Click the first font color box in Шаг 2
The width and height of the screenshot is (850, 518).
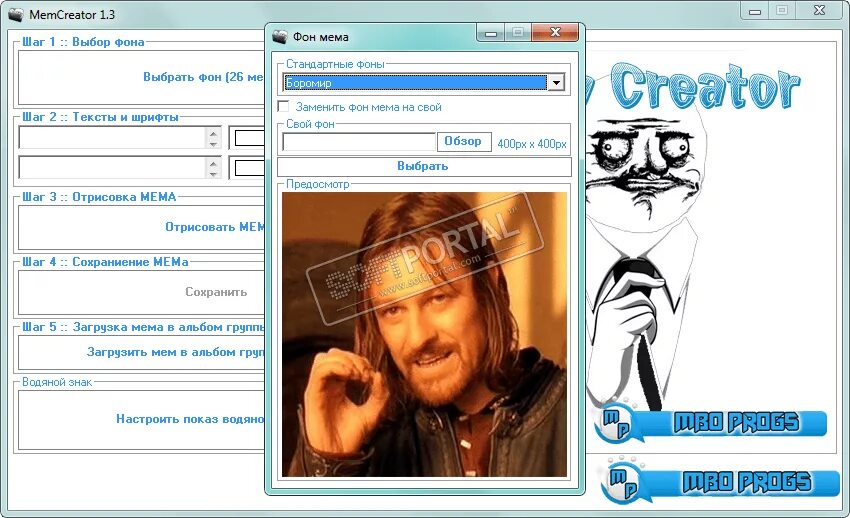250,138
